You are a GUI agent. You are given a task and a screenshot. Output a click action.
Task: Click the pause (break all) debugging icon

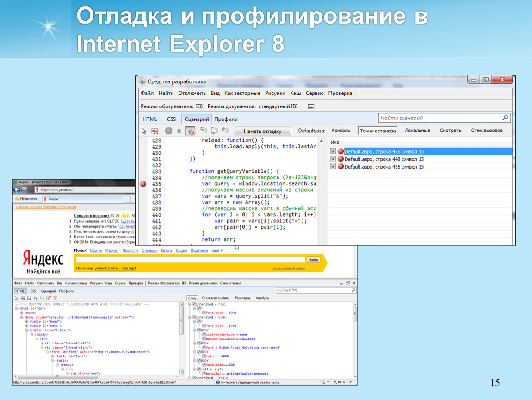point(179,131)
